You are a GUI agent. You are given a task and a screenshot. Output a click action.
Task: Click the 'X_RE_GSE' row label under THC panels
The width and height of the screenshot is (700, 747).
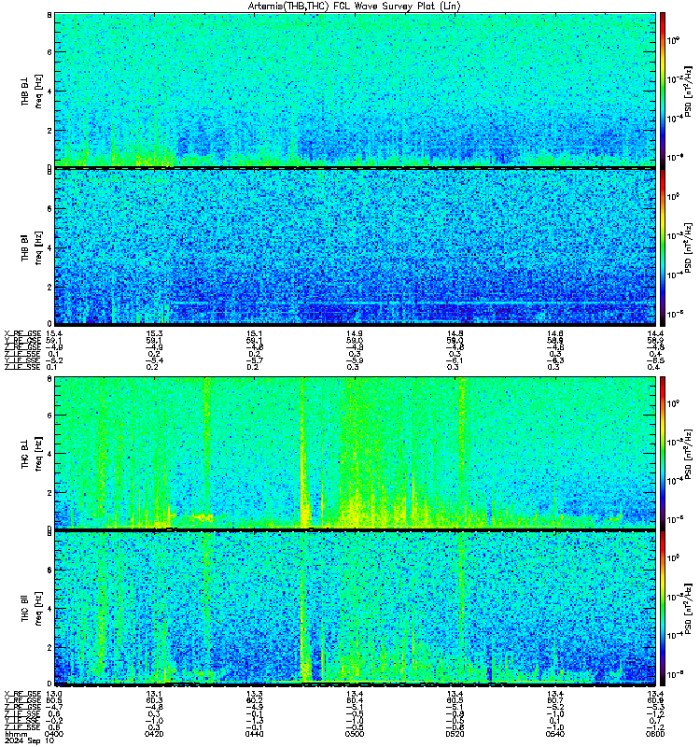(x=22, y=694)
